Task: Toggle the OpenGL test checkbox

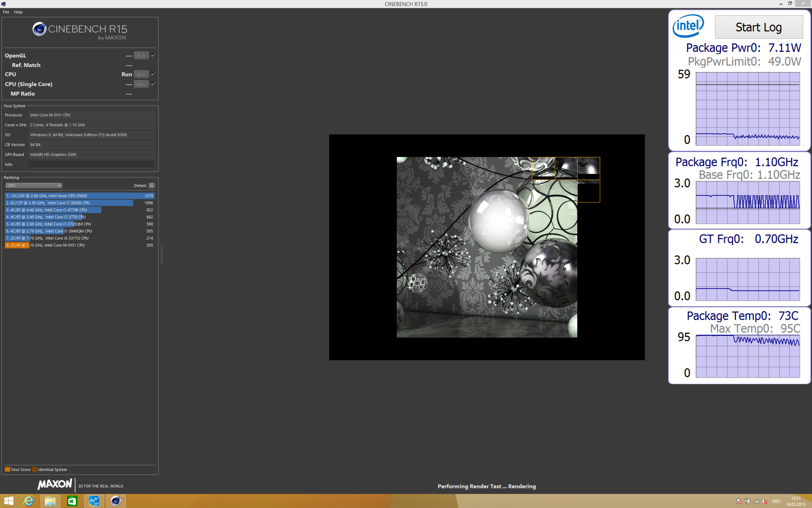Action: (x=153, y=55)
